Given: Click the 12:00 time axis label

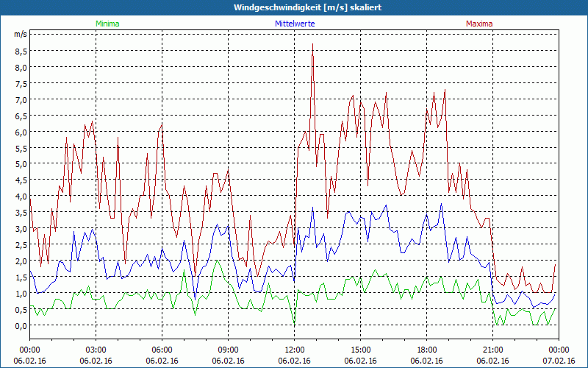Looking at the screenshot, I should [x=295, y=350].
